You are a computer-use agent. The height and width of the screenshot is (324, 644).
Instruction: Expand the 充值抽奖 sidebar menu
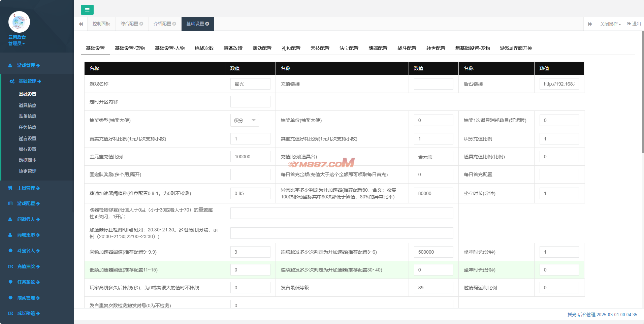pos(28,266)
